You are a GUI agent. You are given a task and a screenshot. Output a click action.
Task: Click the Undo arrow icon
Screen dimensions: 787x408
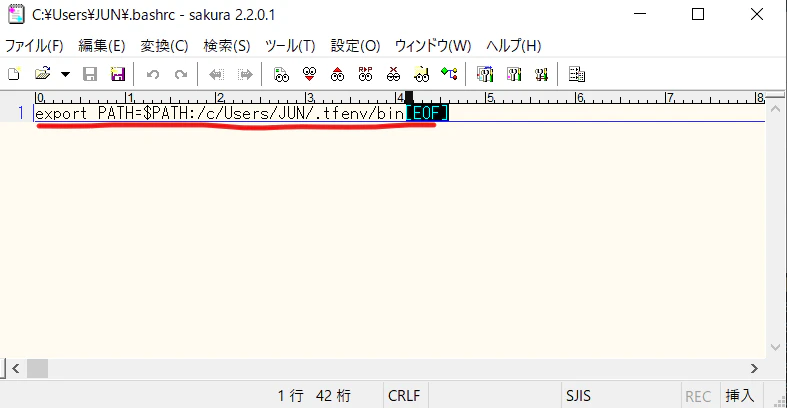point(153,74)
